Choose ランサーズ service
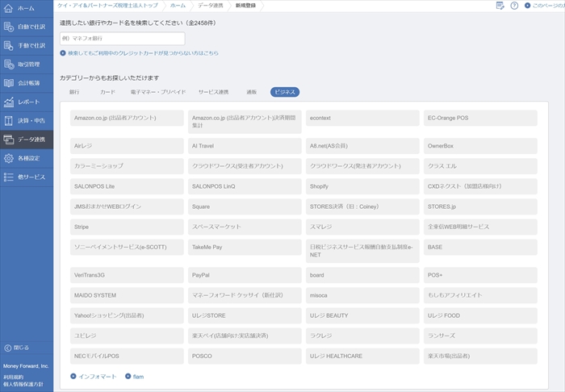 pyautogui.click(x=480, y=336)
